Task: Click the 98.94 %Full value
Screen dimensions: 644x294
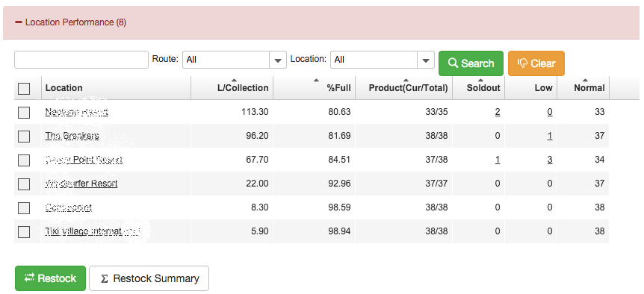Action: pyautogui.click(x=339, y=231)
